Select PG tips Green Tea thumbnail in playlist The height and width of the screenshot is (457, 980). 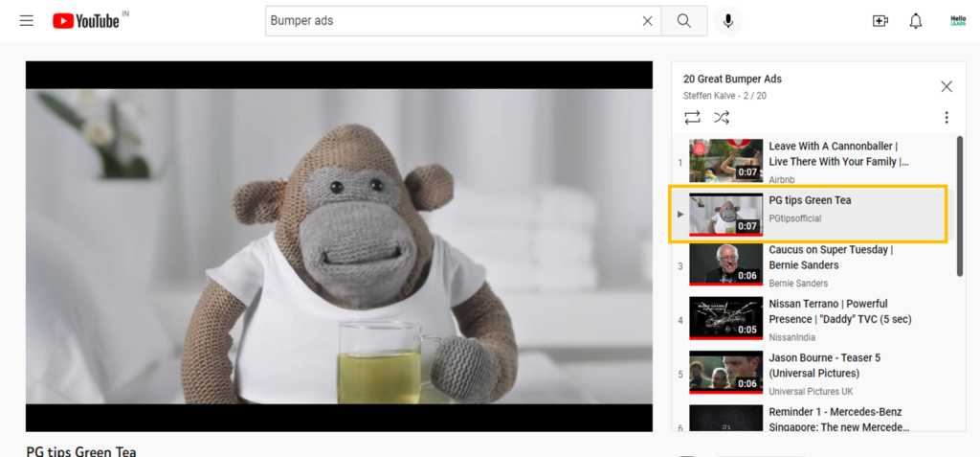pyautogui.click(x=725, y=214)
